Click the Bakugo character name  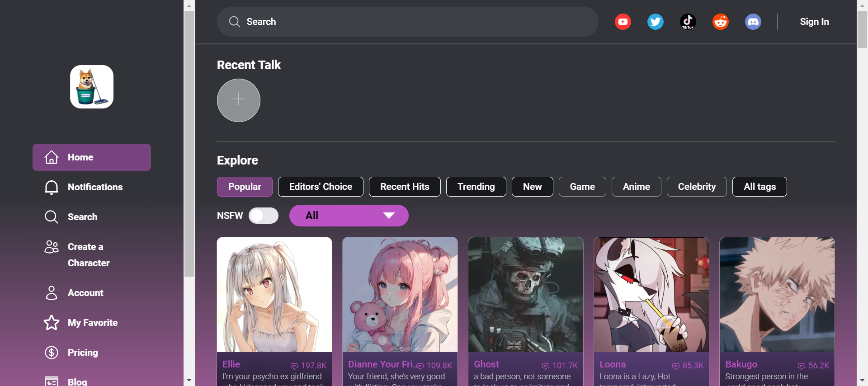click(x=741, y=364)
